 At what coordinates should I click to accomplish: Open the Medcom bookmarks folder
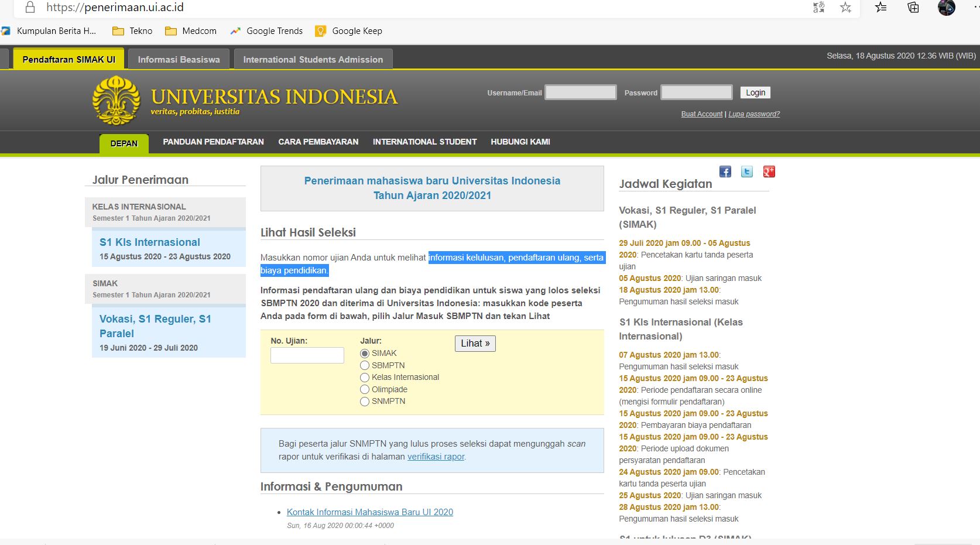(191, 31)
